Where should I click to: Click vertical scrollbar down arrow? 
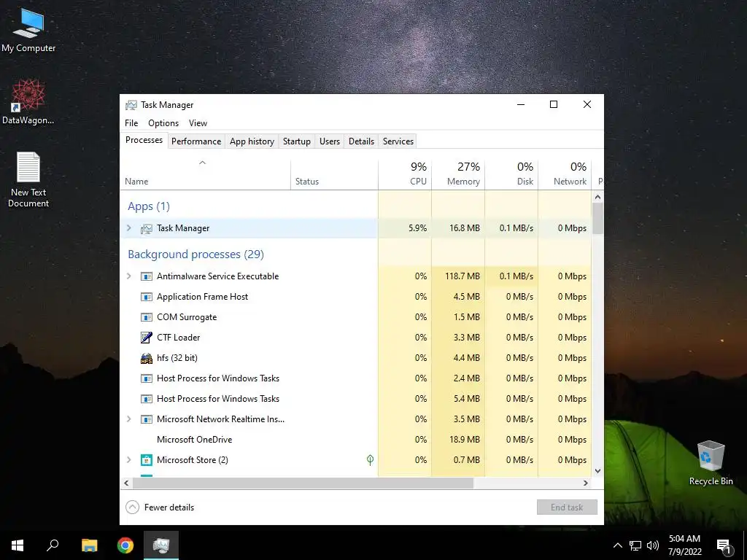[598, 471]
